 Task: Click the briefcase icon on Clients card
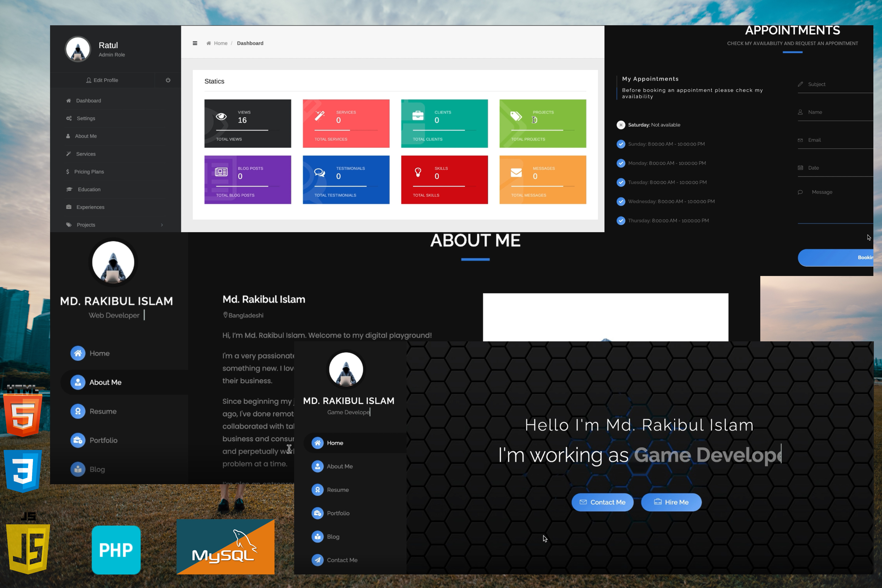(418, 115)
